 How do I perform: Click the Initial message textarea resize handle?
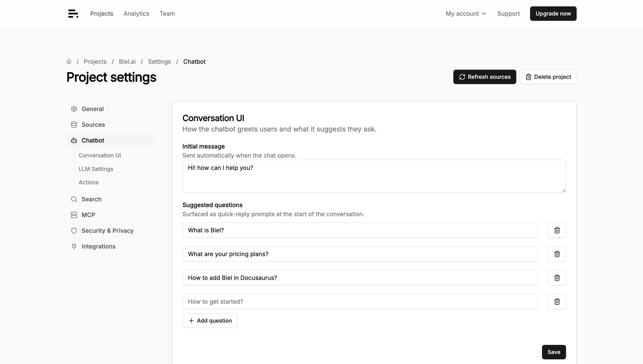563,190
